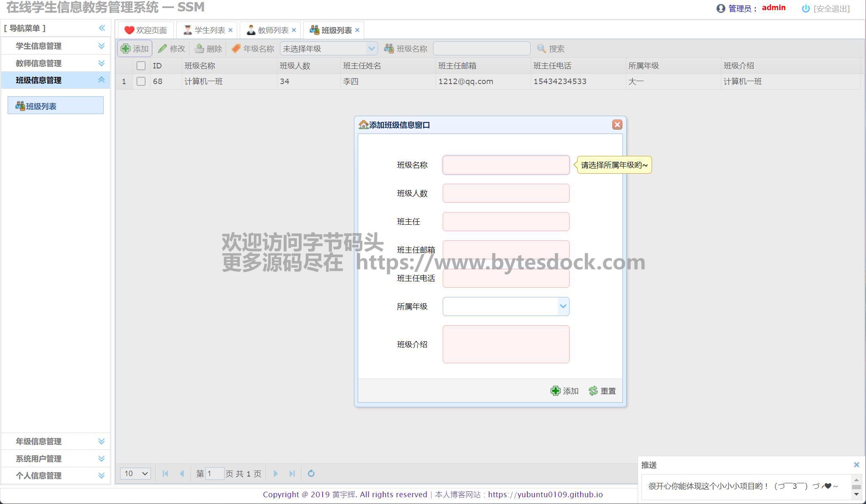Click the power icon for safe logout
This screenshot has height=504, width=866.
pos(806,8)
